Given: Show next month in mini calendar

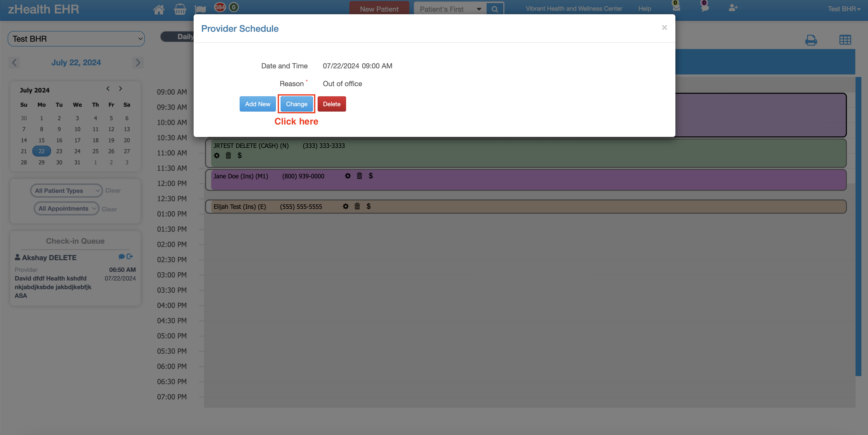Looking at the screenshot, I should pyautogui.click(x=120, y=89).
